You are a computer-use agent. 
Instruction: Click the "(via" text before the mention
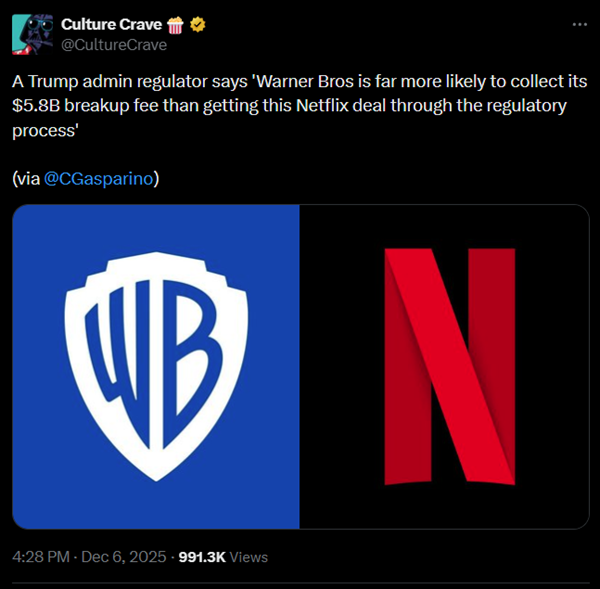click(27, 178)
